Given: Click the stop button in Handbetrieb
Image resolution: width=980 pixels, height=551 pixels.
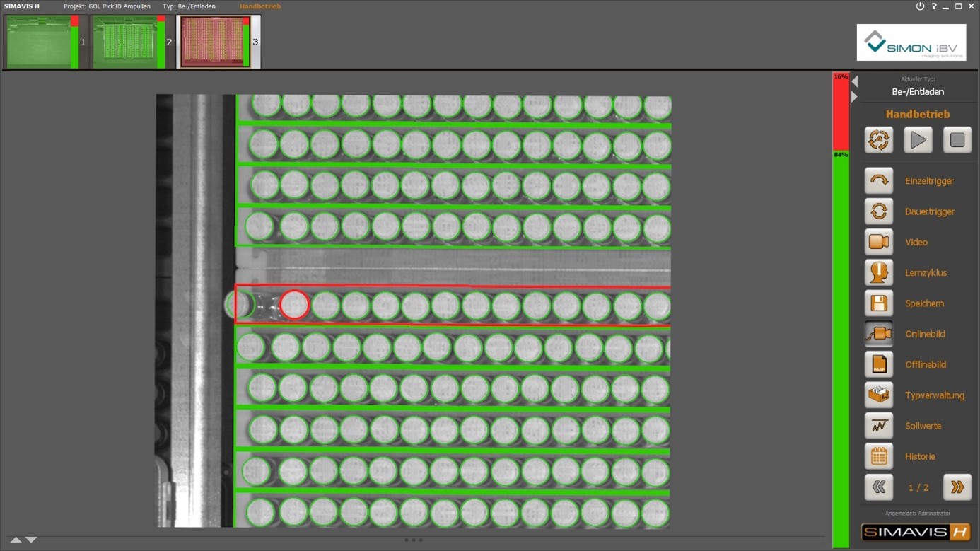Looking at the screenshot, I should [x=957, y=140].
